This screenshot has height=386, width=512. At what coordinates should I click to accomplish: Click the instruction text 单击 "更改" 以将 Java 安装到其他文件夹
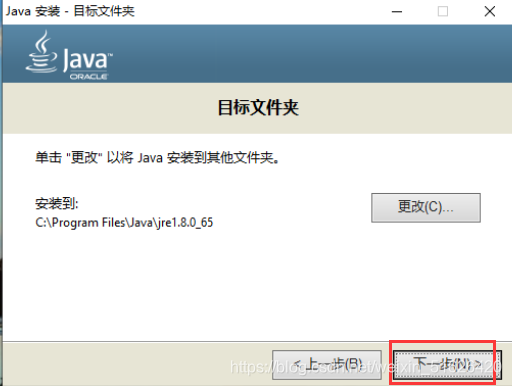(157, 157)
